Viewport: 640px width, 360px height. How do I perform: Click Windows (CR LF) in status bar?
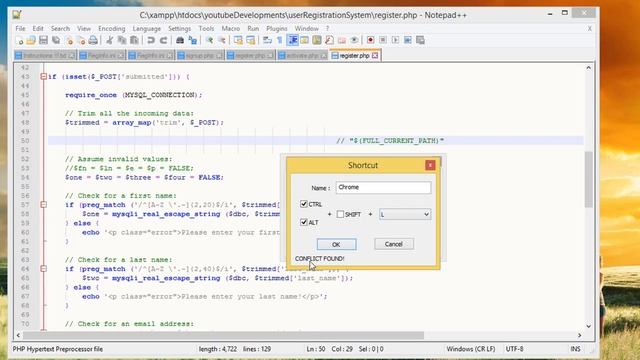471,349
